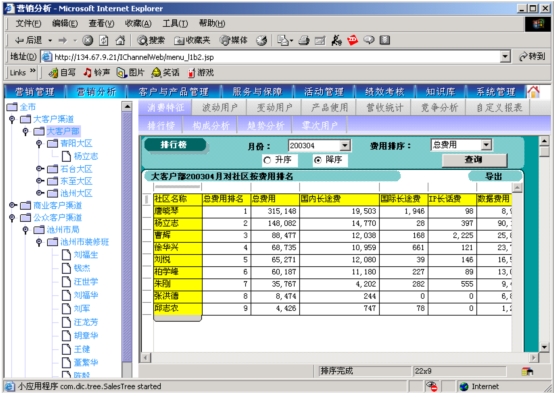555x397 pixels.
Task: Select the 降序 descending radio button
Action: click(318, 160)
